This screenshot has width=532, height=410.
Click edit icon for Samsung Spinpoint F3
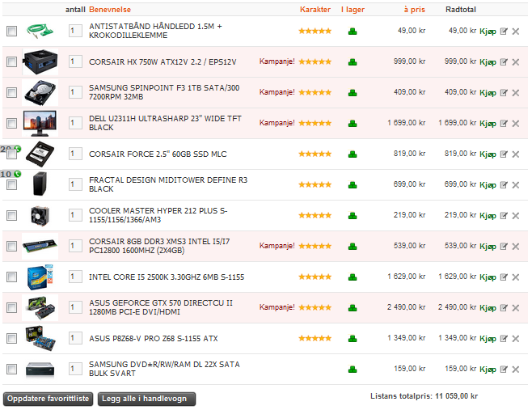[504, 93]
